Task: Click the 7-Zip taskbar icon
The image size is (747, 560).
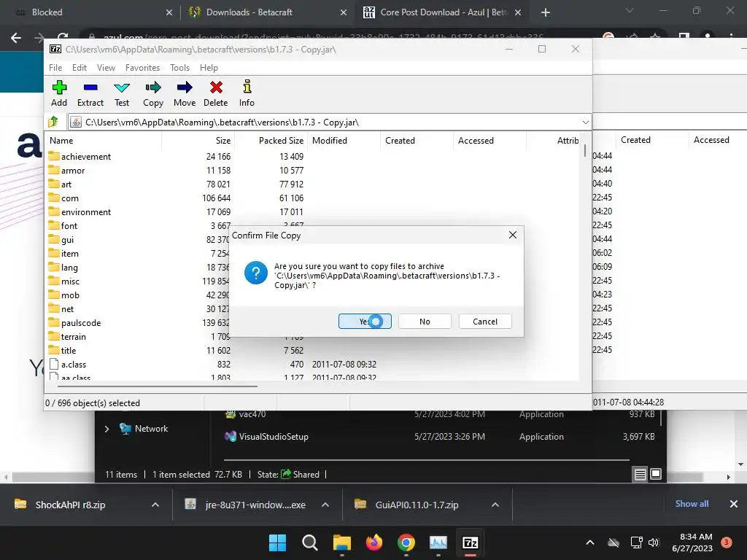Action: (x=471, y=542)
